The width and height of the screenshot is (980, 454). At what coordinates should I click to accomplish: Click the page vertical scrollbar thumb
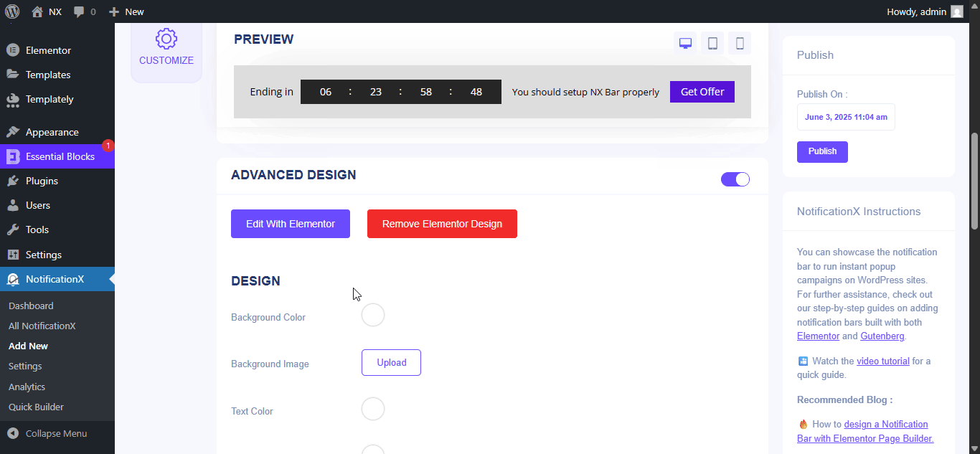coord(975,181)
